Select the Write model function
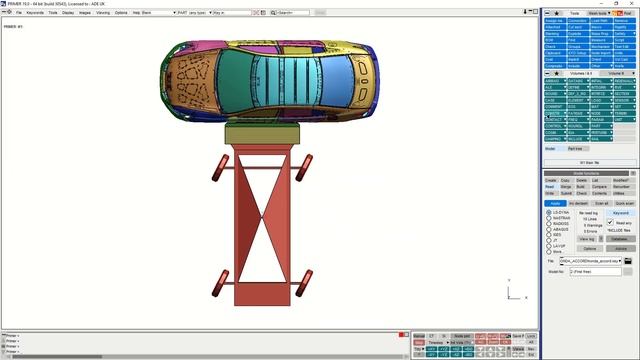The width and height of the screenshot is (640, 360). [x=550, y=193]
